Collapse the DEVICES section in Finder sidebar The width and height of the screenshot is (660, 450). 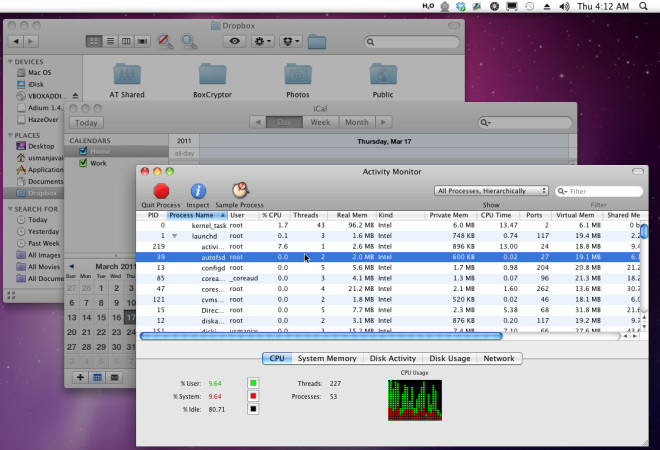tap(10, 61)
